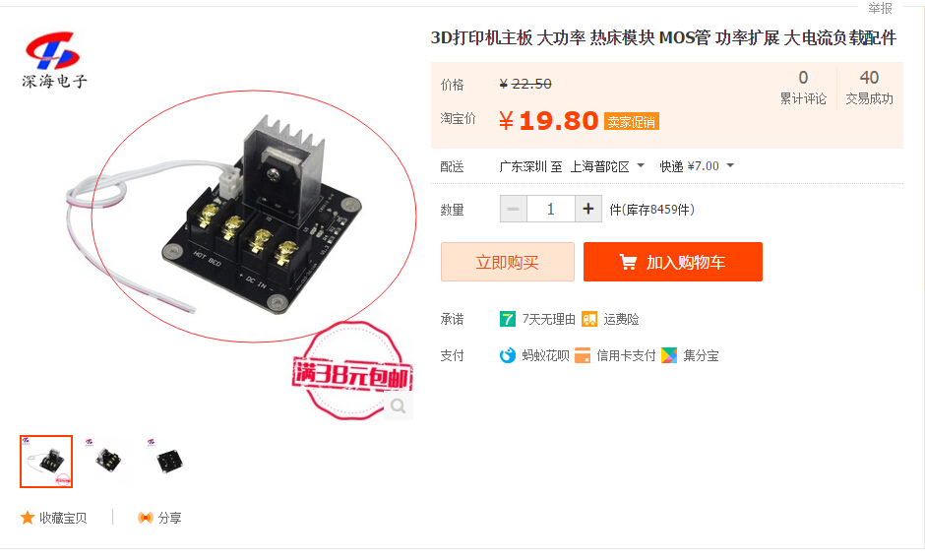The width and height of the screenshot is (925, 560).
Task: Decrease quantity with the minus button
Action: pyautogui.click(x=514, y=209)
